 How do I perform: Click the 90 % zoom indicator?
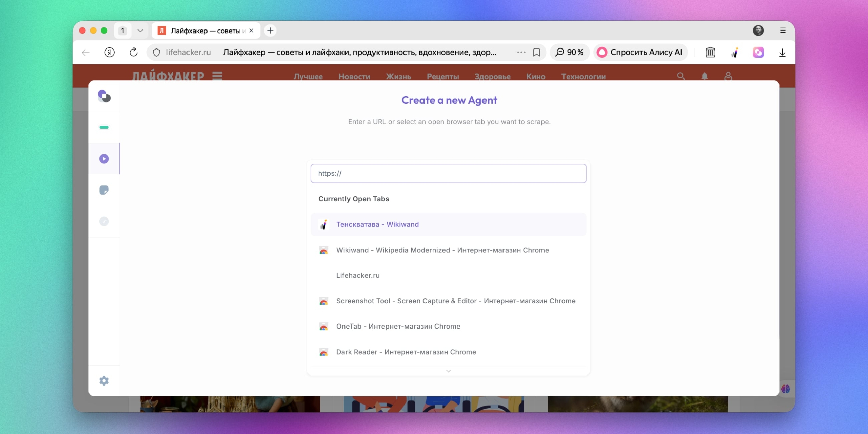569,52
